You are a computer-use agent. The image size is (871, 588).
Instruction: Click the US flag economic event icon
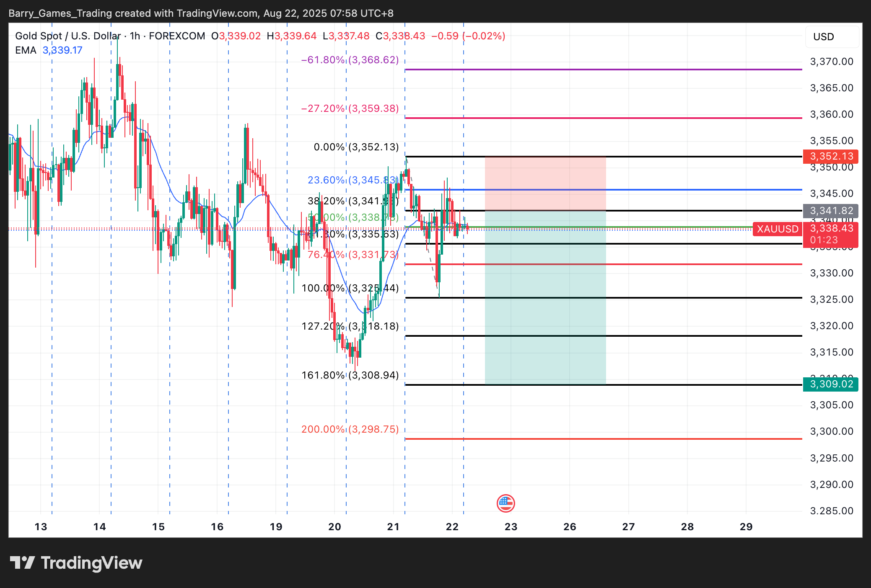tap(505, 503)
